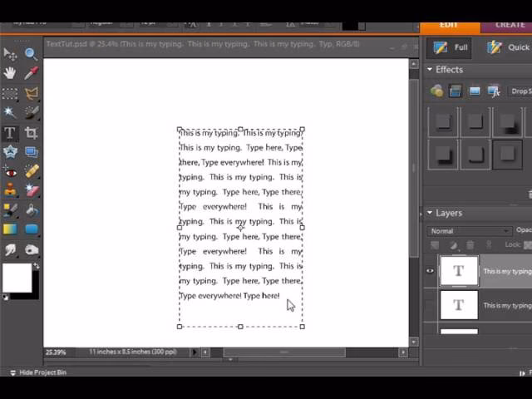Collapse the Layers panel
Viewport: 532px width, 399px height.
pyautogui.click(x=430, y=213)
